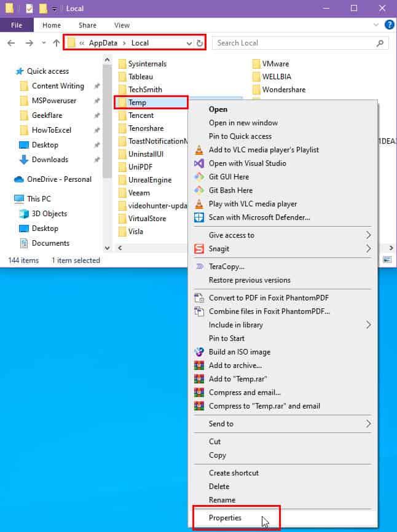Expand the Snagit submenu arrow
Image resolution: width=397 pixels, height=532 pixels.
tap(368, 249)
